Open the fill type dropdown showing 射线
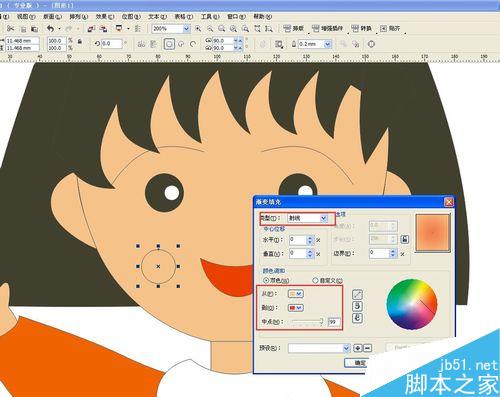Viewport: 500px width, 397px height. coord(323,218)
